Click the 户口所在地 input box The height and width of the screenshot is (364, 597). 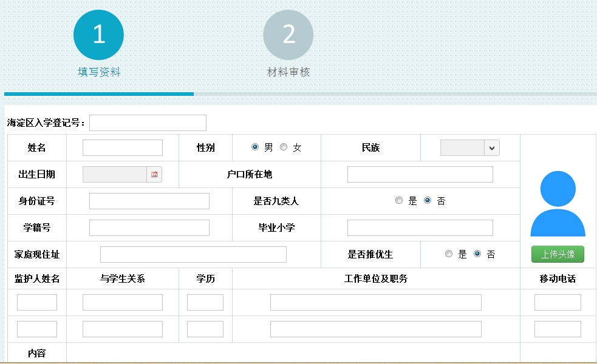(x=420, y=174)
